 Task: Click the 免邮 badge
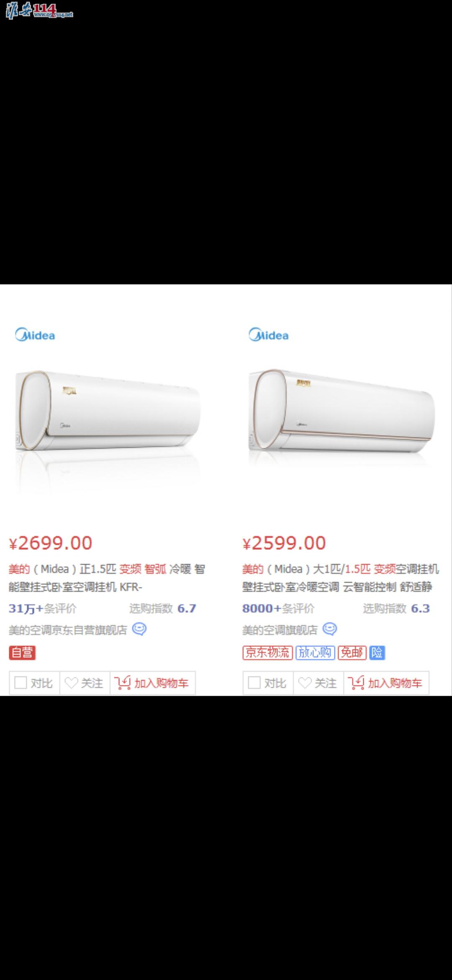(352, 652)
